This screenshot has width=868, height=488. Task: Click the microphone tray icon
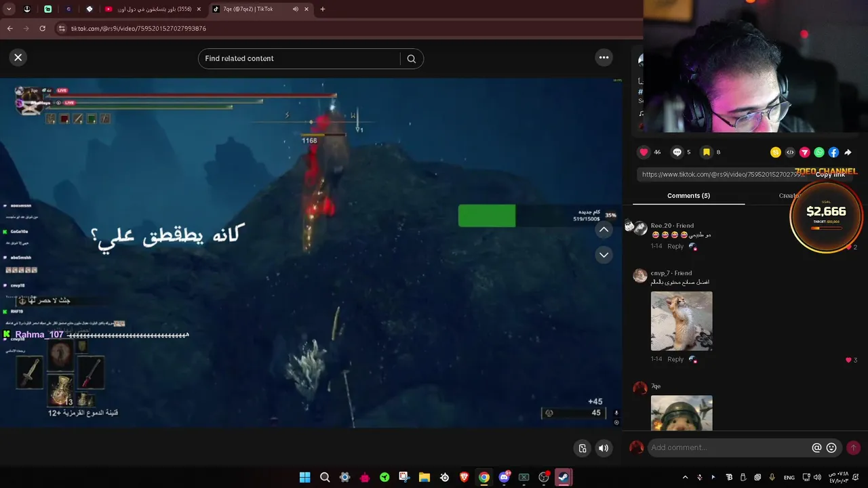point(772,477)
